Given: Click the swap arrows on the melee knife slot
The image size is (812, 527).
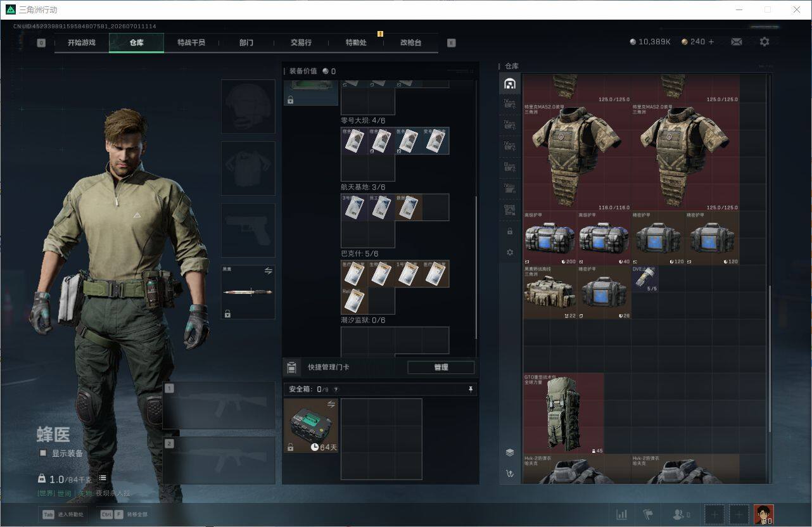Looking at the screenshot, I should pyautogui.click(x=268, y=270).
